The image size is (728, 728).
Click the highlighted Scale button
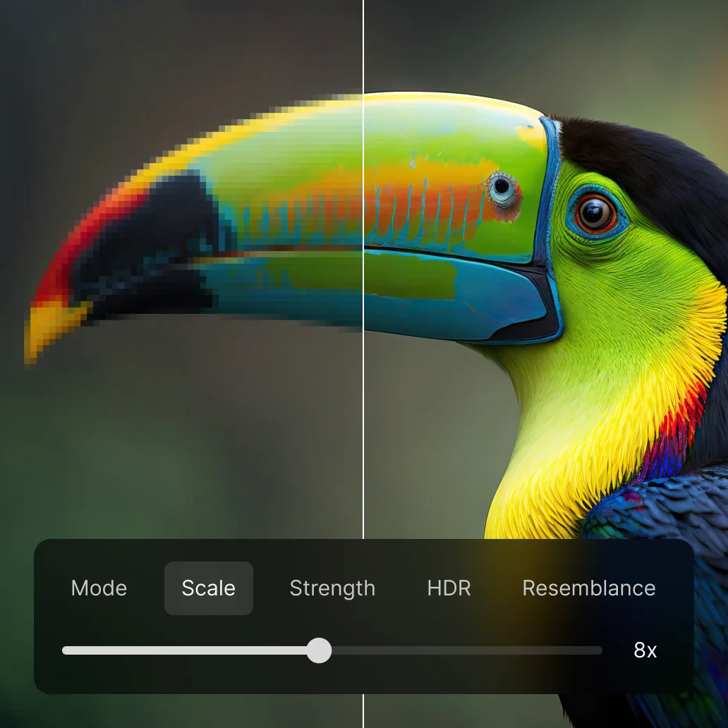pyautogui.click(x=208, y=588)
